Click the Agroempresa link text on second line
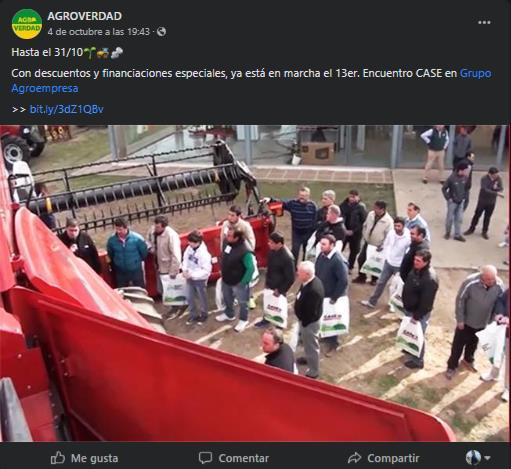Viewport: 511px width, 469px height. pyautogui.click(x=45, y=89)
